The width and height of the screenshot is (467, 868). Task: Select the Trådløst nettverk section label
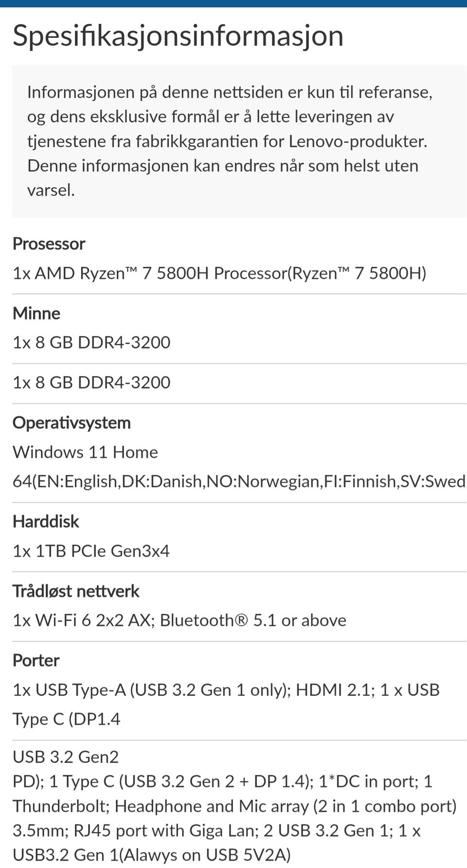pyautogui.click(x=76, y=591)
